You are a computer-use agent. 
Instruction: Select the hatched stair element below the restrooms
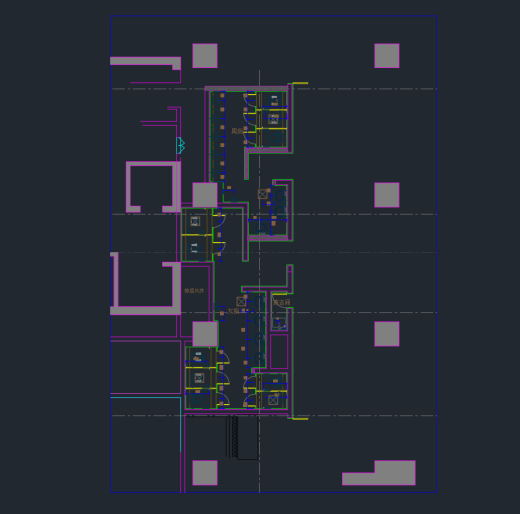[x=235, y=437]
